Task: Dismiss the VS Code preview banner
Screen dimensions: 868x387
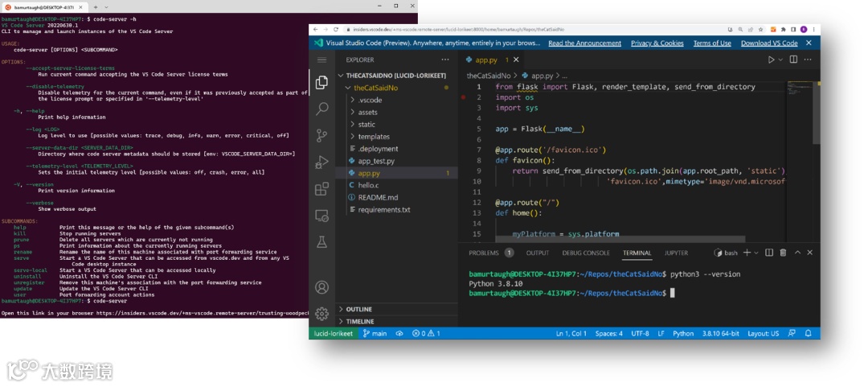Action: click(809, 43)
